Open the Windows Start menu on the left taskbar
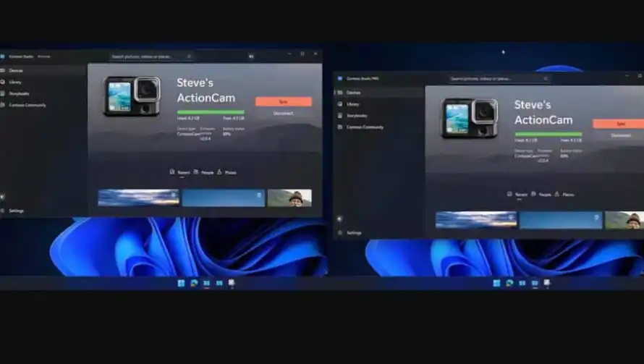This screenshot has height=364, width=644. pyautogui.click(x=181, y=283)
